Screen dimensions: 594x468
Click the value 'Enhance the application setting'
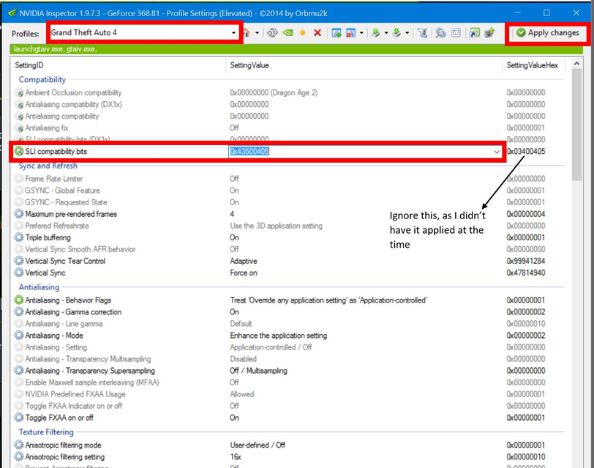click(278, 335)
